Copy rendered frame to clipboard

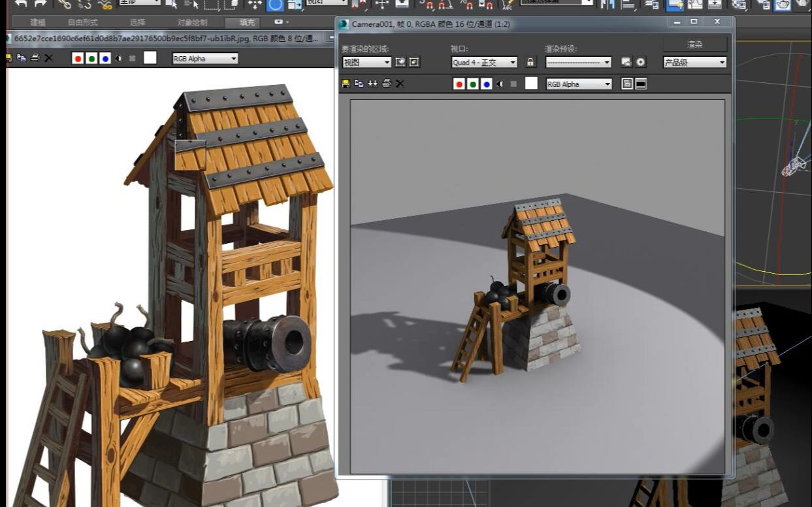pyautogui.click(x=358, y=84)
